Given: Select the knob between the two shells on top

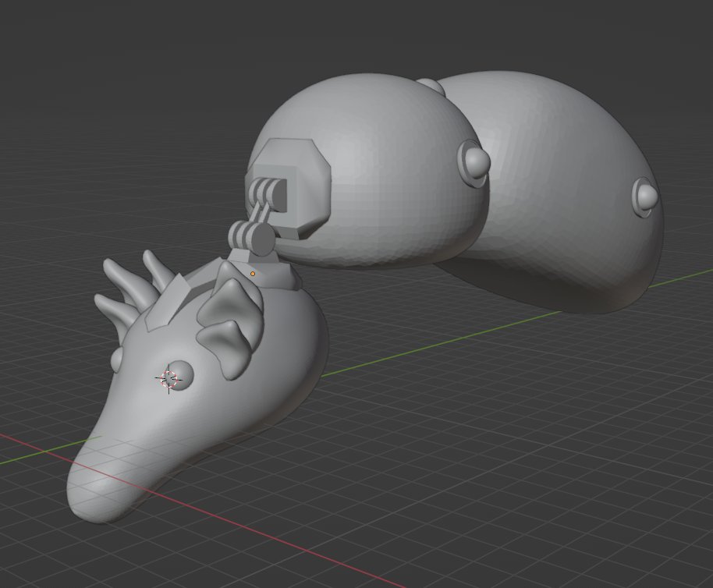Looking at the screenshot, I should click(431, 87).
